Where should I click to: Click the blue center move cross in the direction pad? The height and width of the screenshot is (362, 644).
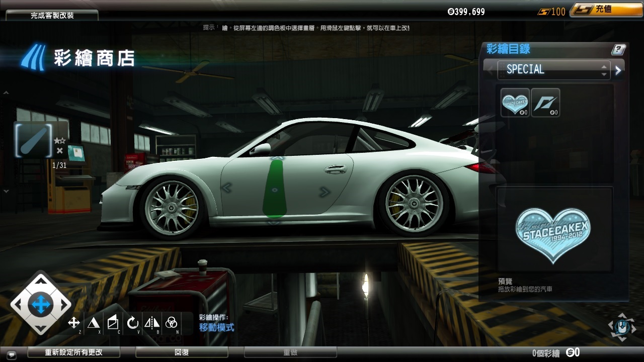click(x=40, y=304)
